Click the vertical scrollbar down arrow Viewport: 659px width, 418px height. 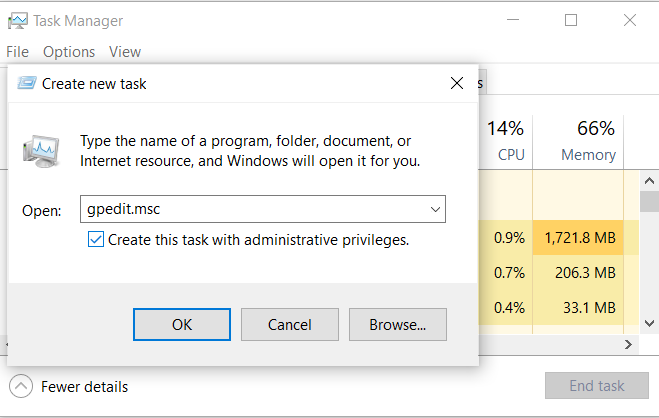pyautogui.click(x=649, y=323)
